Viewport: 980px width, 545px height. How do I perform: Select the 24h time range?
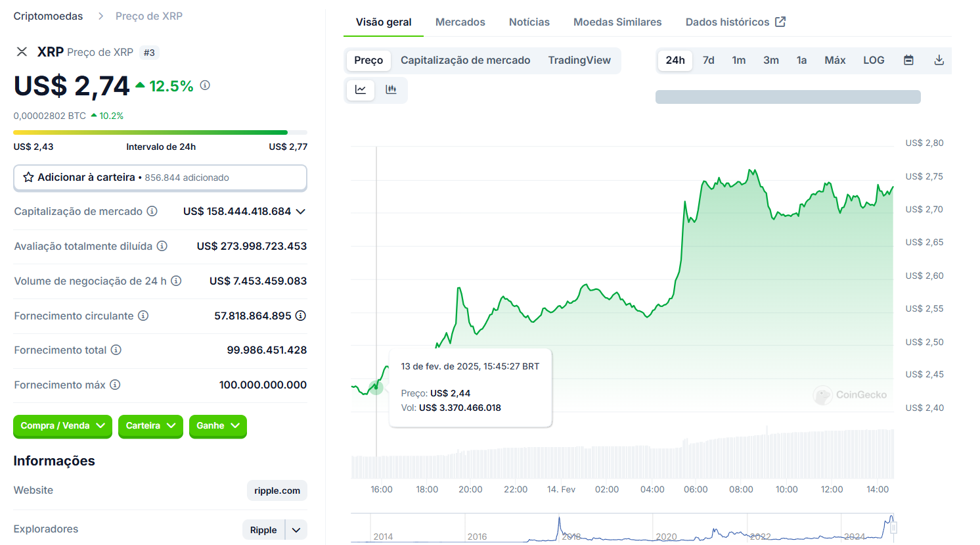tap(675, 60)
